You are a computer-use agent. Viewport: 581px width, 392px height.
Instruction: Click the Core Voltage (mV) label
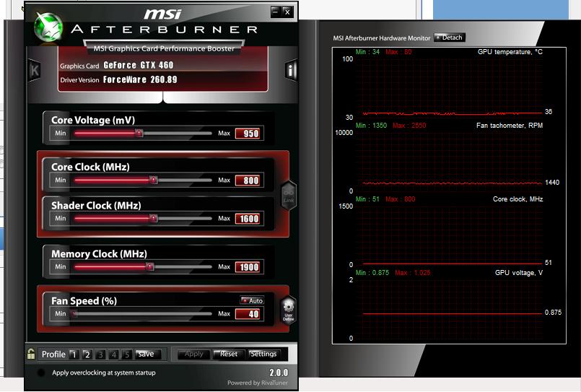point(93,120)
